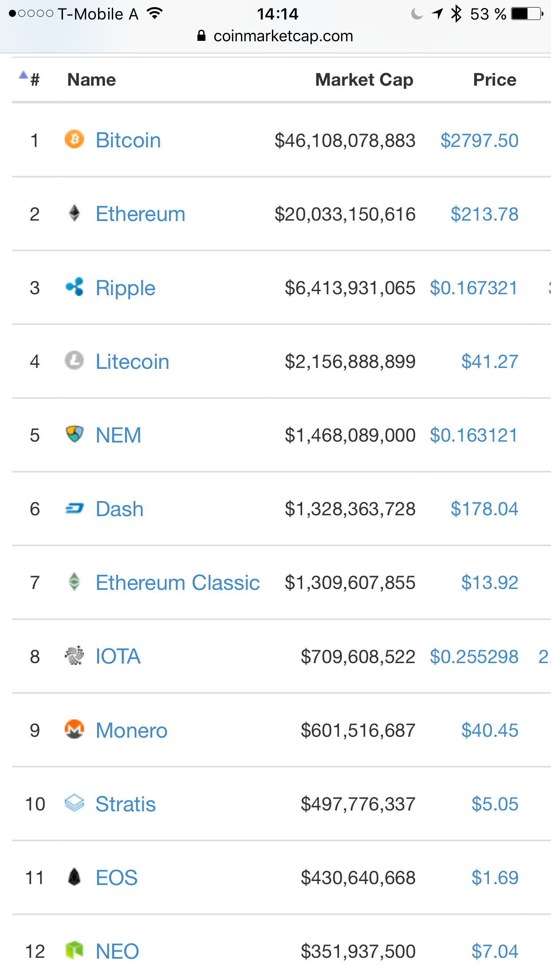
Task: Open the EOS coin link
Action: (x=117, y=877)
